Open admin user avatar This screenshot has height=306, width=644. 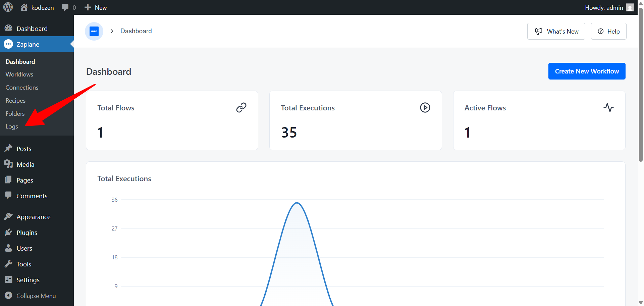click(630, 7)
